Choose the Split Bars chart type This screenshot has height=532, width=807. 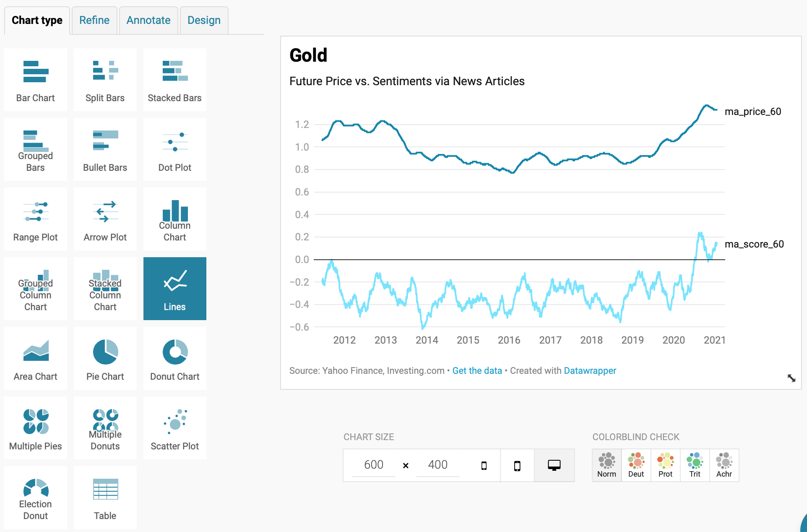click(105, 80)
